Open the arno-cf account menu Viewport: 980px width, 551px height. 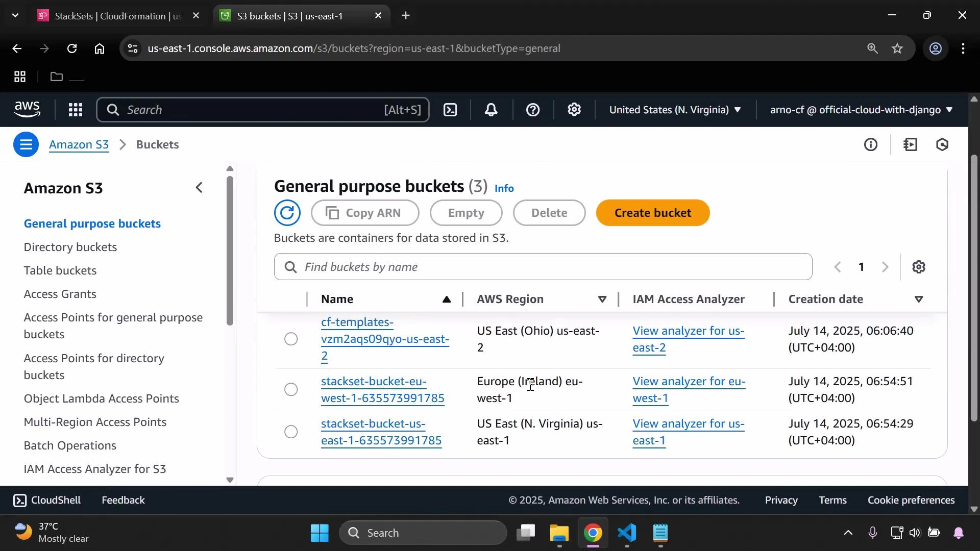(860, 110)
